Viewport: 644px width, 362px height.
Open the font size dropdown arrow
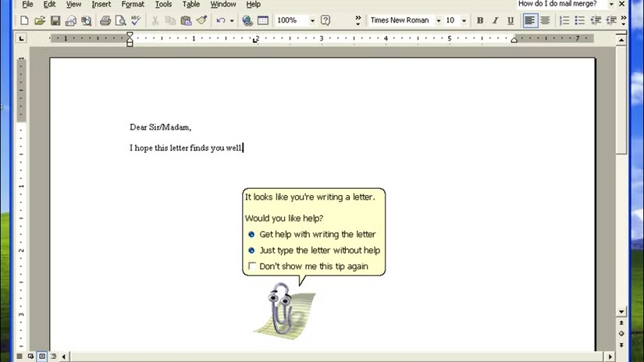(x=464, y=20)
